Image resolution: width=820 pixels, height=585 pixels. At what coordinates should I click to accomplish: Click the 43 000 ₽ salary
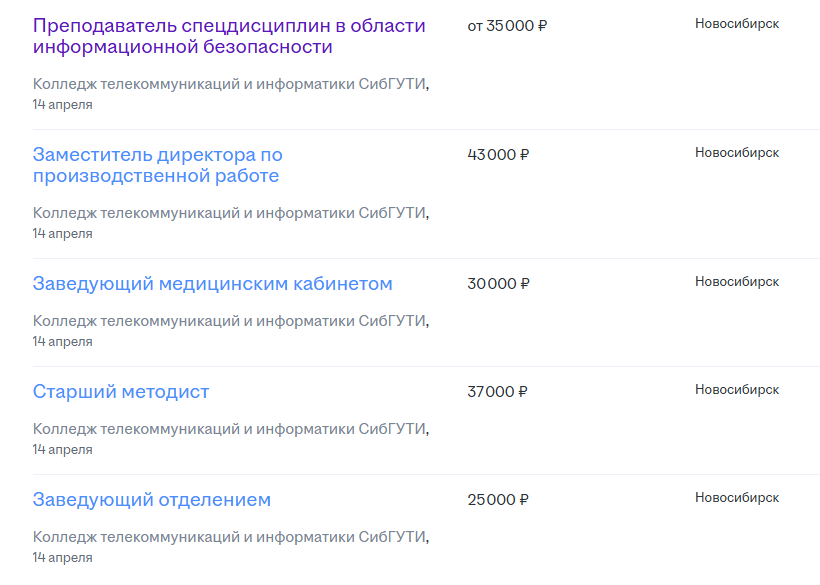pos(498,155)
